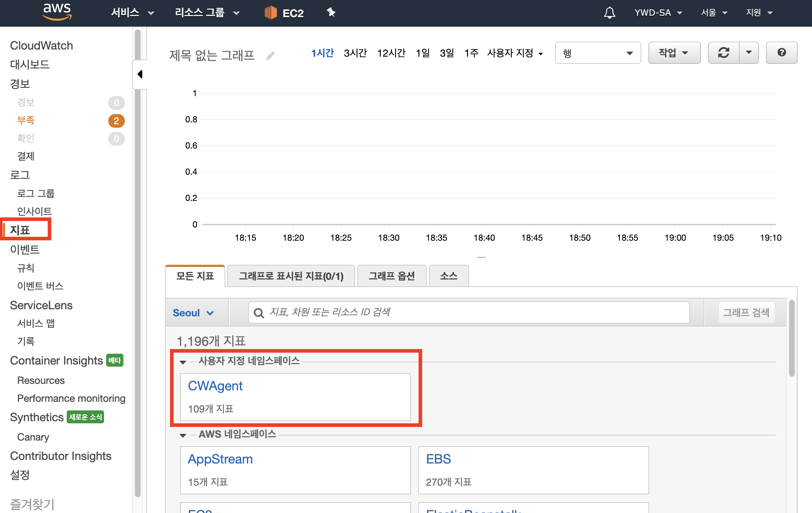Click the search magnifier icon in metrics search
812x513 pixels.
(259, 313)
